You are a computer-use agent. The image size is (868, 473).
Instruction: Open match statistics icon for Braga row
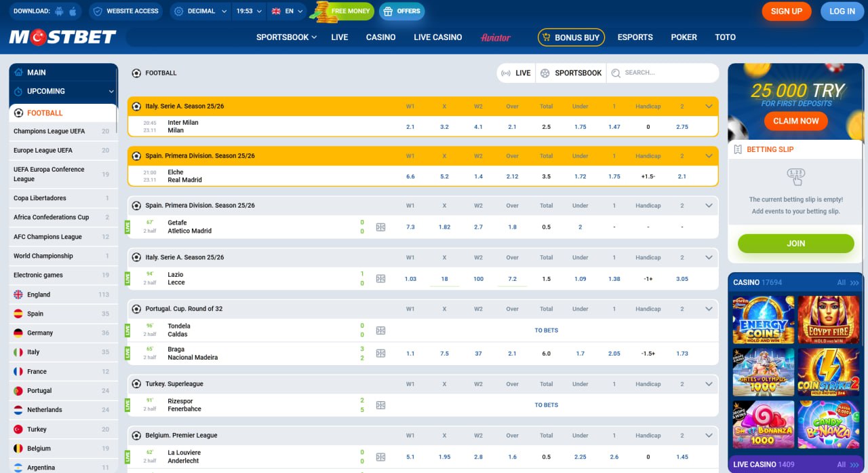tap(380, 354)
